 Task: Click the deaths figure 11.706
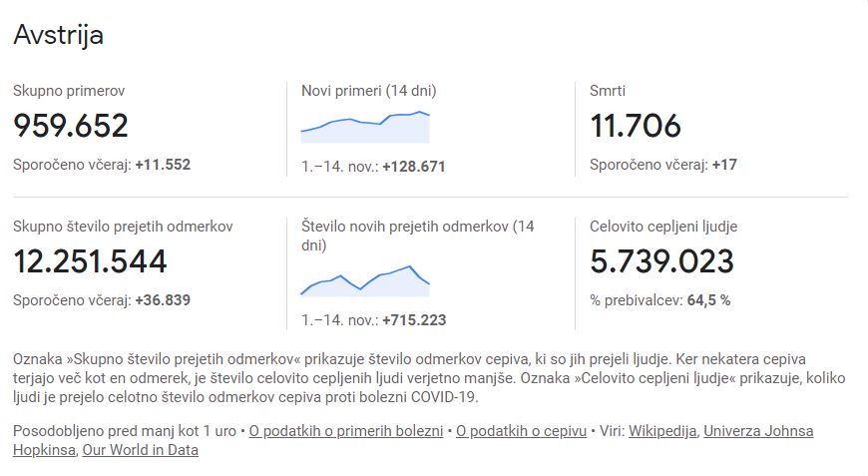pyautogui.click(x=635, y=126)
